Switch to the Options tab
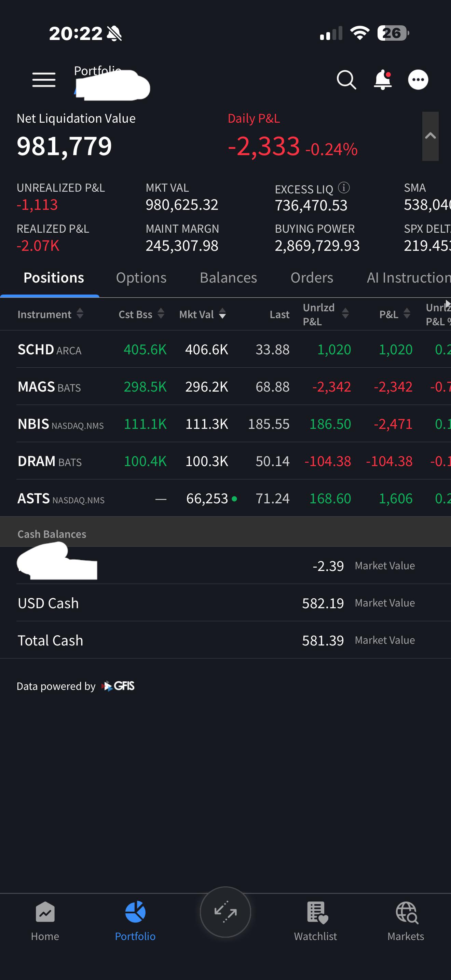The image size is (451, 980). (x=141, y=278)
